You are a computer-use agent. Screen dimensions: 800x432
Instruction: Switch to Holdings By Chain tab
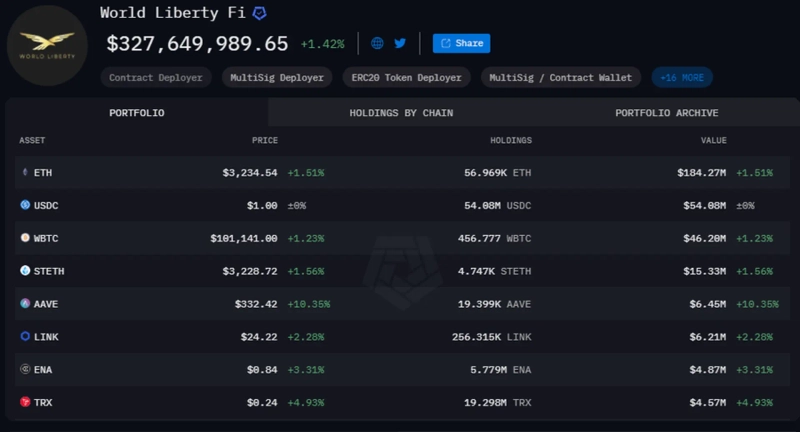click(x=401, y=113)
